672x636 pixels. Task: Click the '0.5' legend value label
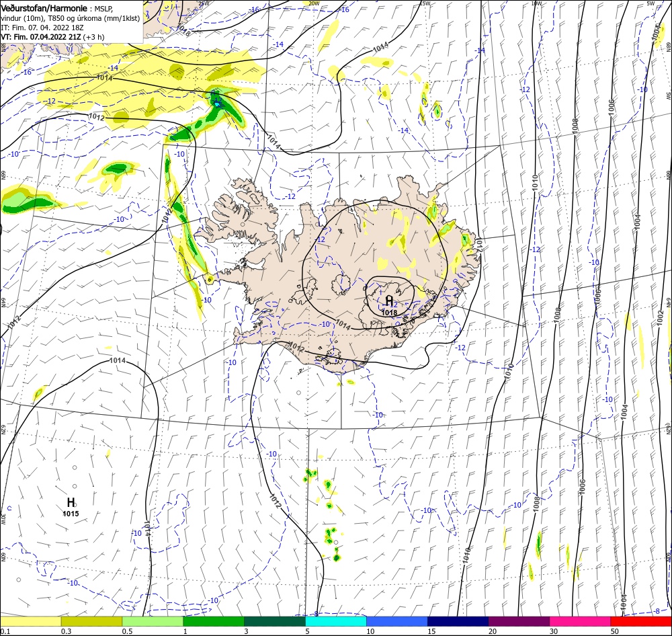click(x=127, y=631)
